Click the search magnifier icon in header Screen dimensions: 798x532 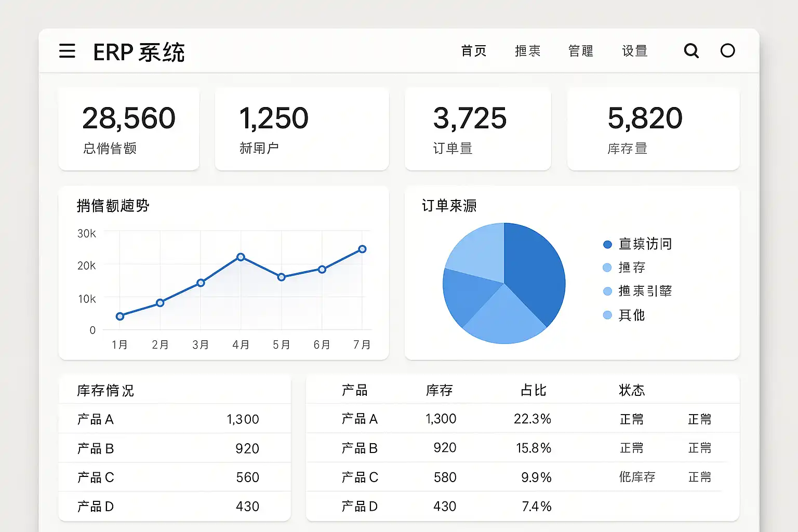(x=691, y=51)
